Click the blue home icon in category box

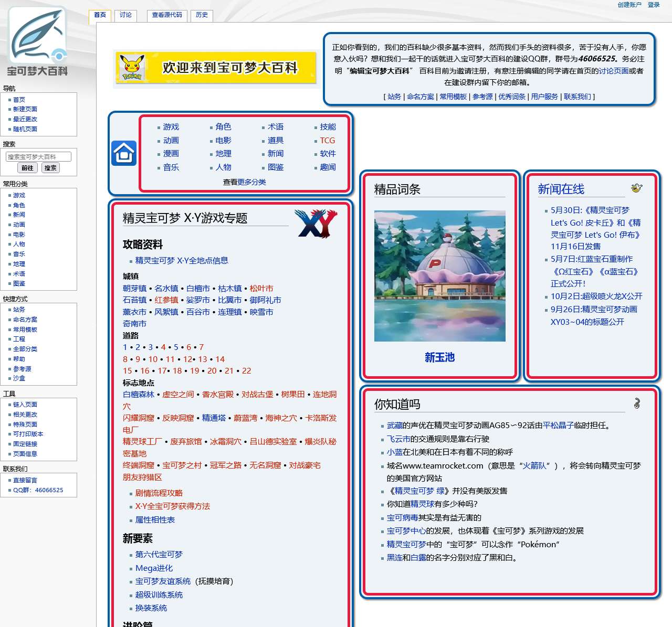click(x=124, y=153)
